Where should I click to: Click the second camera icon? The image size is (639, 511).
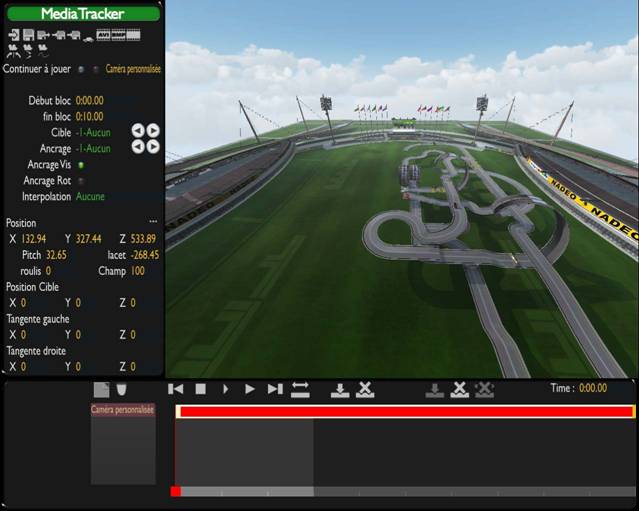click(x=28, y=51)
